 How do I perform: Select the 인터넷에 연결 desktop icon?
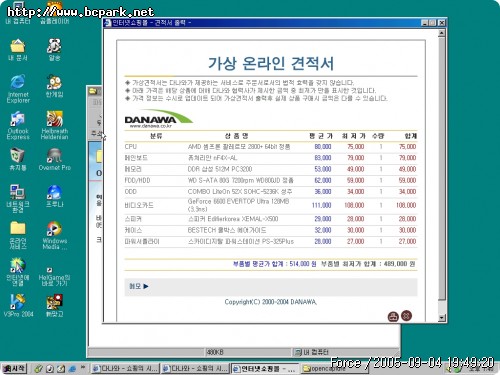click(18, 272)
